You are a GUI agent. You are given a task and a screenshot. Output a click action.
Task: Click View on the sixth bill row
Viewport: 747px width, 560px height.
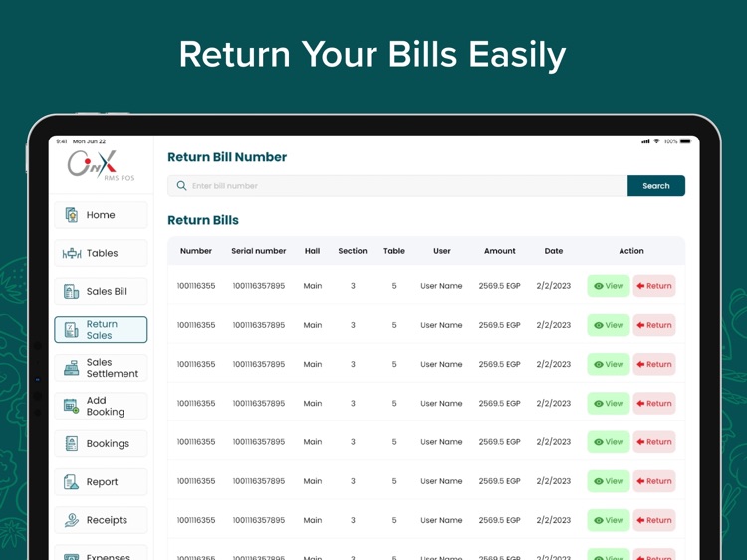tap(609, 481)
